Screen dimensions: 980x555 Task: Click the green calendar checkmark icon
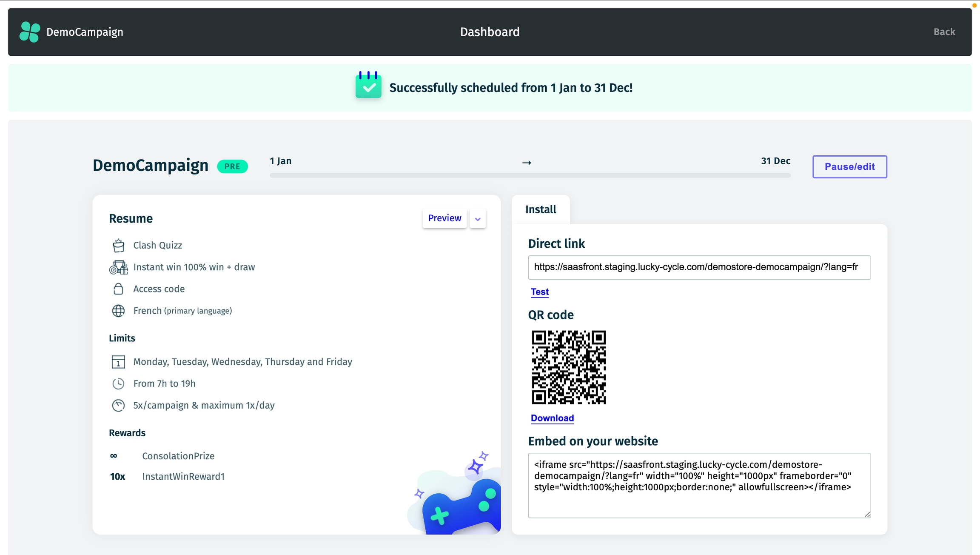coord(368,85)
